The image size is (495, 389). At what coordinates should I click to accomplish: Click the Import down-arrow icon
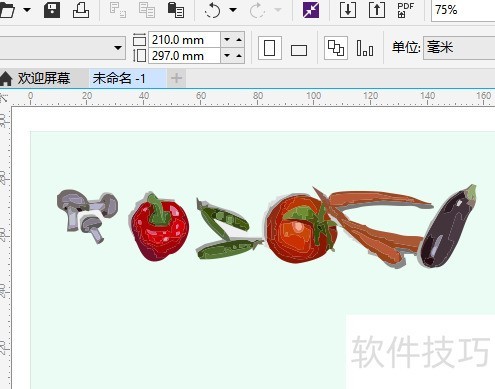click(x=348, y=10)
